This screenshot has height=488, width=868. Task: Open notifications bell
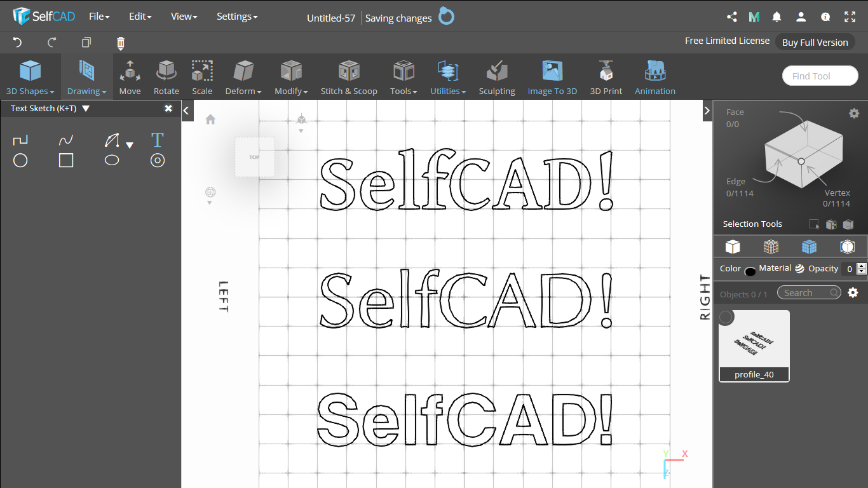pyautogui.click(x=776, y=17)
